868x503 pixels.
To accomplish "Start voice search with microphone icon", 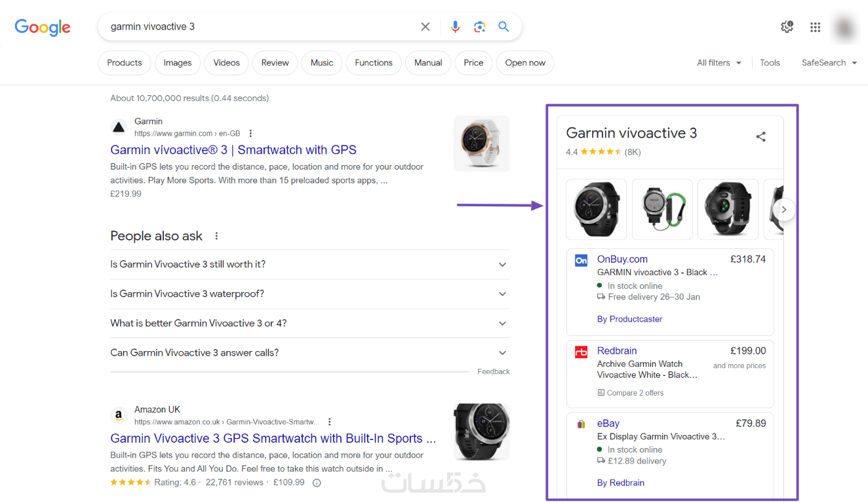I will coord(456,27).
